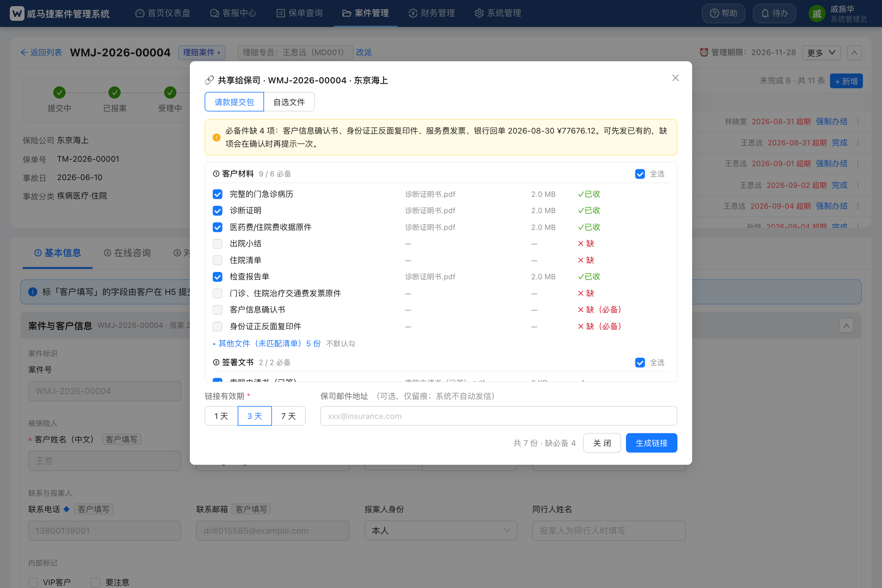Click the info icon in the 客户填写 banner
Image resolution: width=882 pixels, height=588 pixels.
[x=33, y=292]
